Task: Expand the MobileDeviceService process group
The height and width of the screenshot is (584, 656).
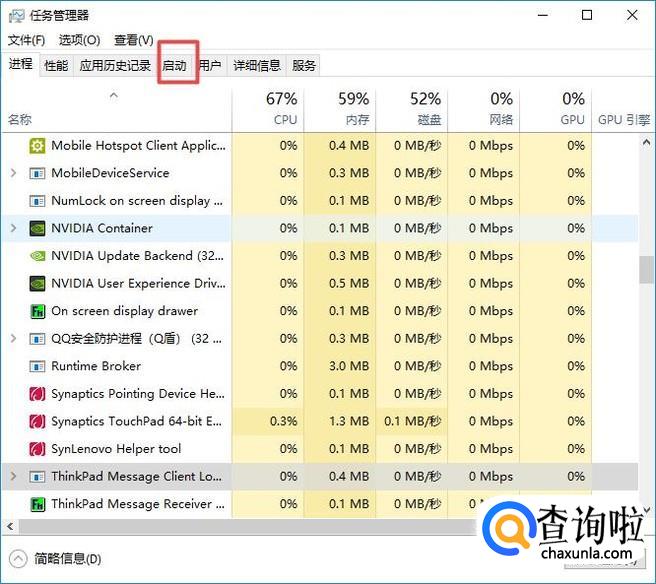Action: [13, 173]
